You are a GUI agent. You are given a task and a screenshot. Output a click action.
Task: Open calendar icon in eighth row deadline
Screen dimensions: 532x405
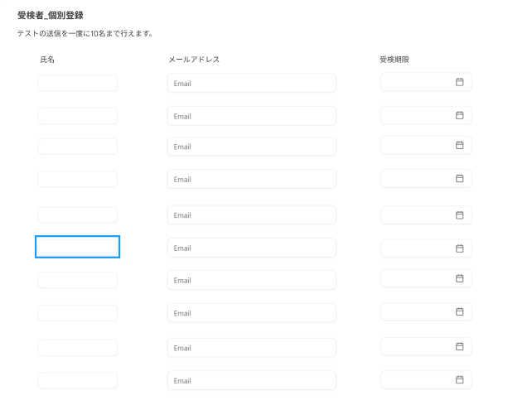click(459, 311)
